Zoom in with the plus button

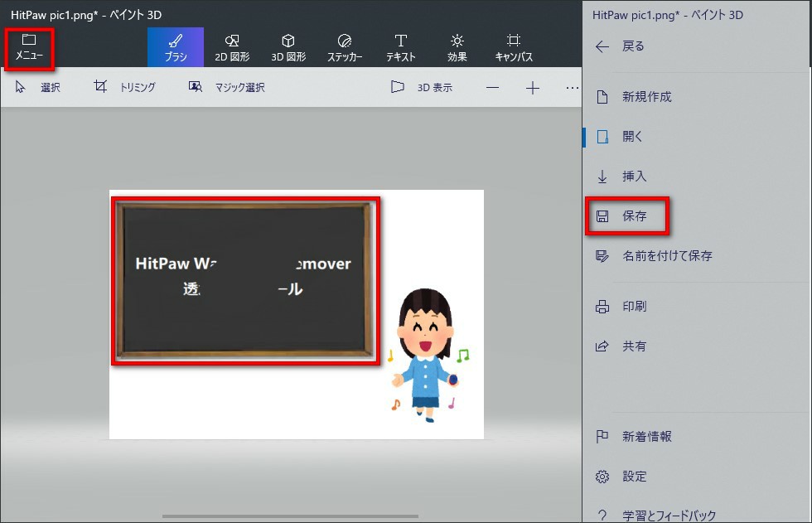pyautogui.click(x=532, y=88)
